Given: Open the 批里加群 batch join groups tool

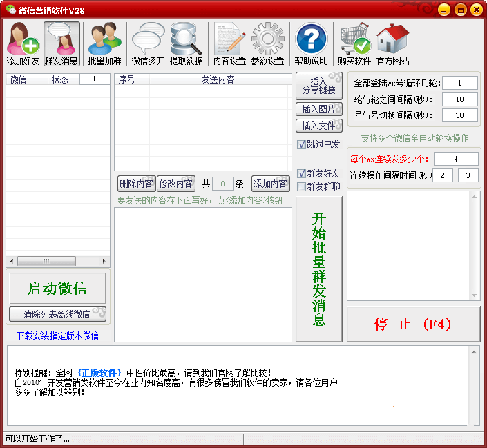Looking at the screenshot, I should point(105,43).
